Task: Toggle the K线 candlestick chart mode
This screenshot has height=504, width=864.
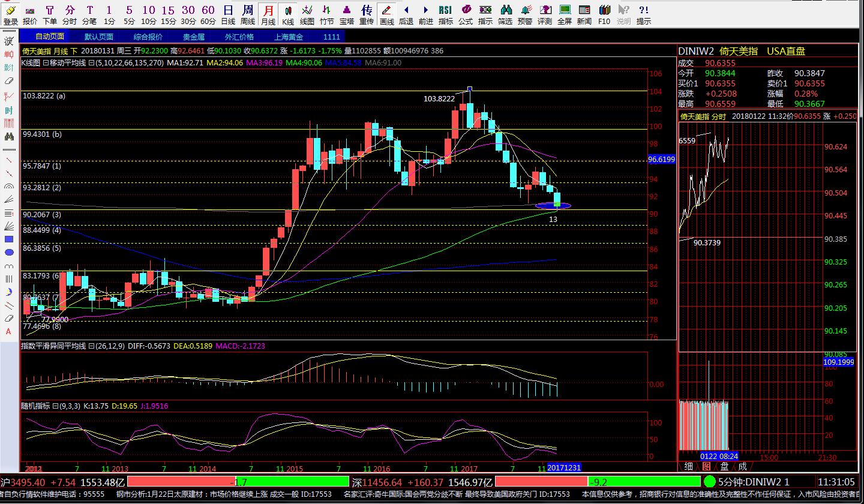Action: coord(288,14)
